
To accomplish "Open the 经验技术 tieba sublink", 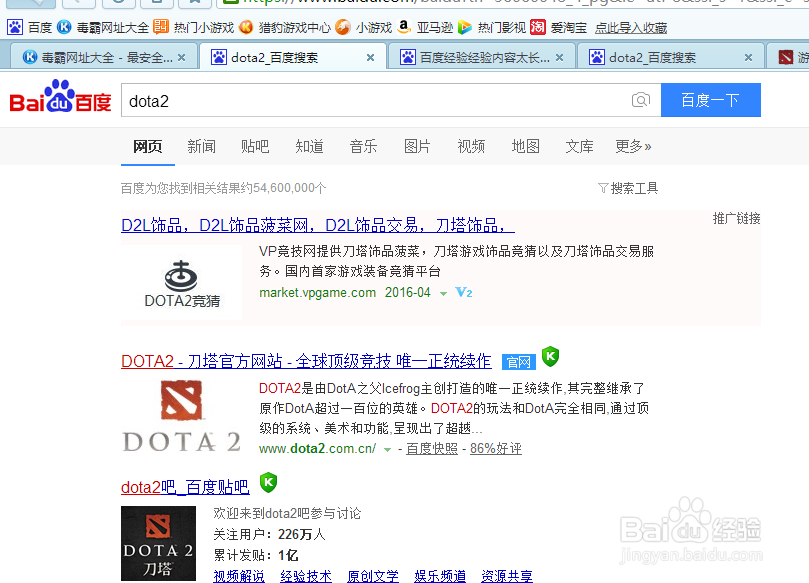I will (306, 576).
